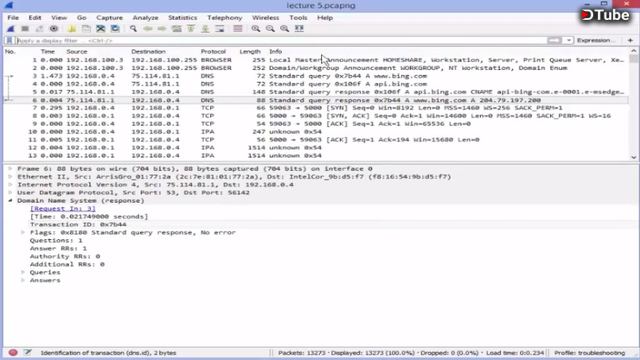Zoom out on packet text

pos(270,29)
